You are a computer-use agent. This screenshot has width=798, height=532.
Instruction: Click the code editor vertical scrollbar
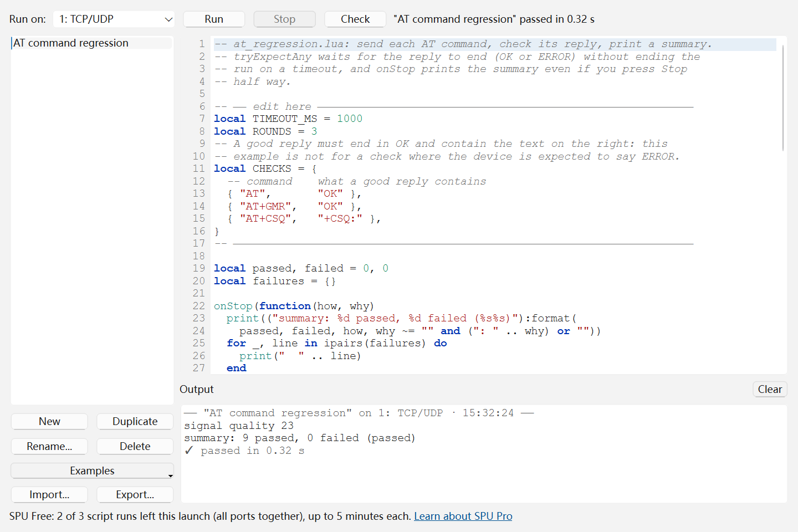pyautogui.click(x=782, y=98)
